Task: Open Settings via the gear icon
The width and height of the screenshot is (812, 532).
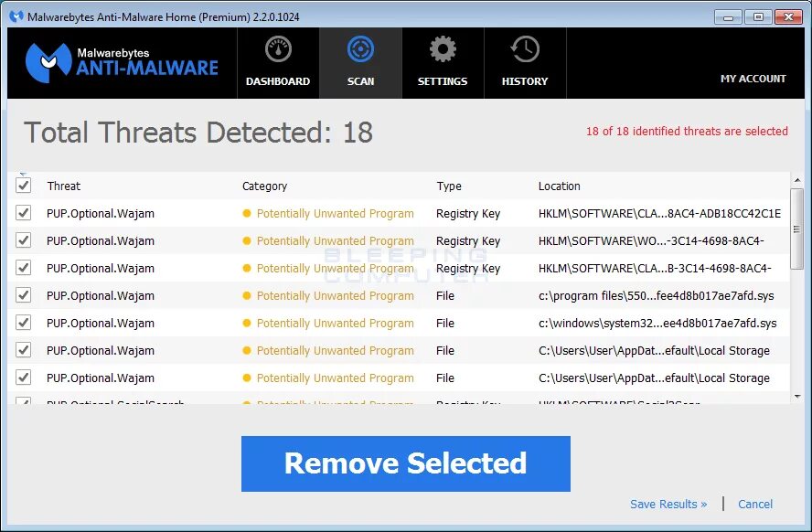Action: (x=443, y=48)
